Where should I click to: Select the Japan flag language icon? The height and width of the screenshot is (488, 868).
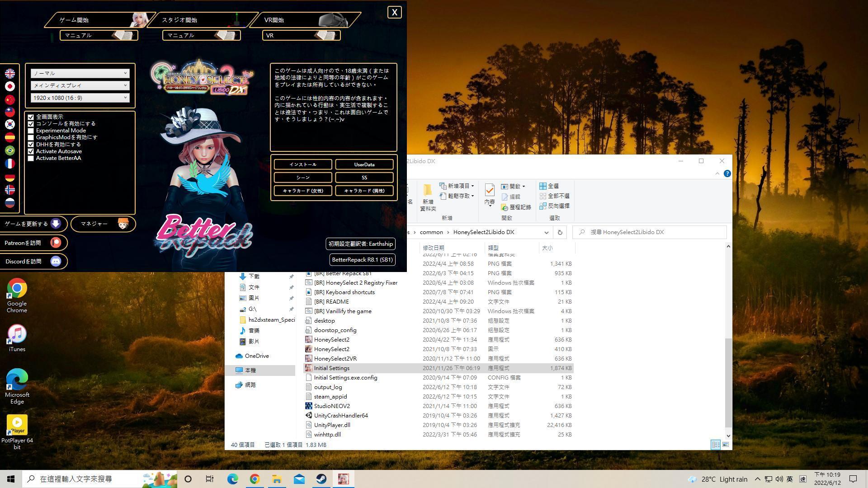[9, 86]
